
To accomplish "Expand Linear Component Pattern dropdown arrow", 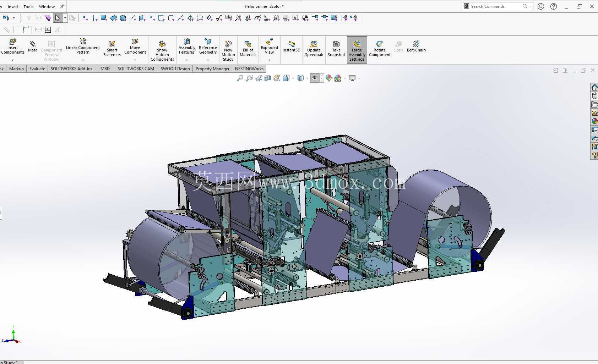I will [x=83, y=60].
